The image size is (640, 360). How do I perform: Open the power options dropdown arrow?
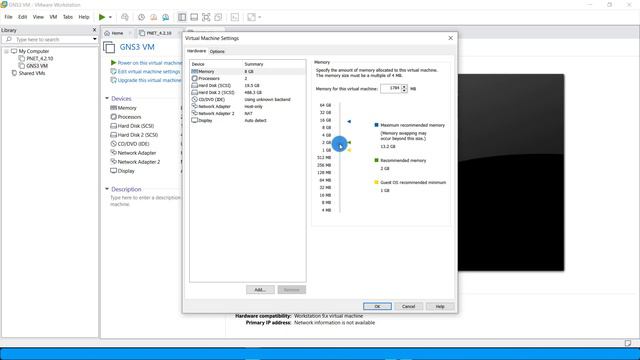click(x=110, y=17)
